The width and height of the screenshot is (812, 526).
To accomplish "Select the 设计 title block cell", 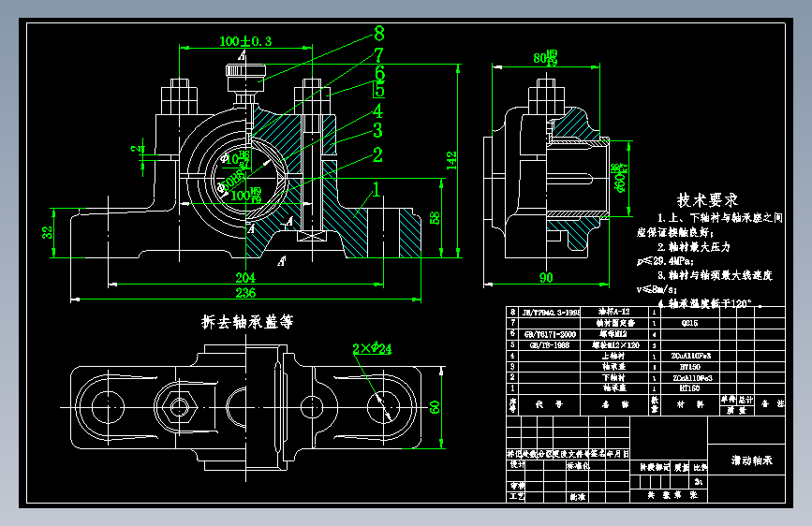I will coord(517,464).
